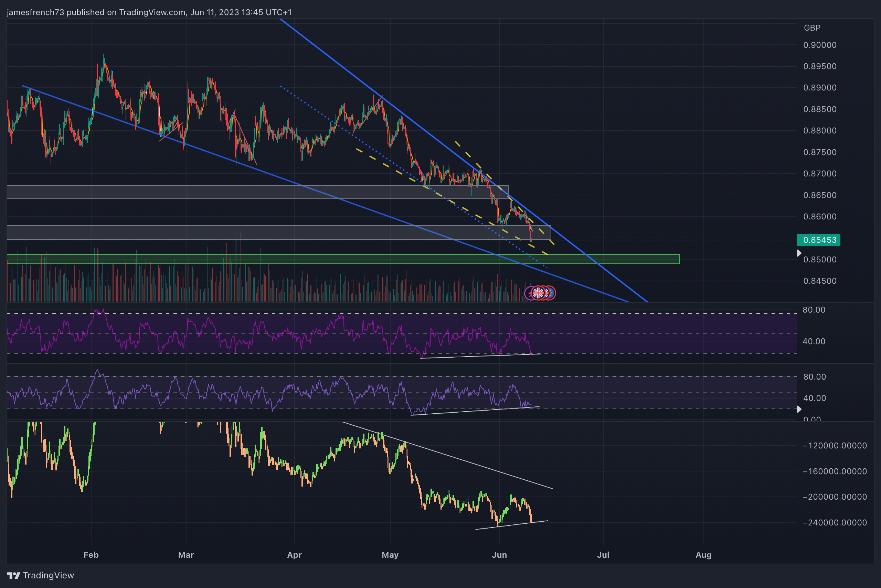The height and width of the screenshot is (588, 881).
Task: Click the 0.85000 price scale label
Action: click(820, 260)
